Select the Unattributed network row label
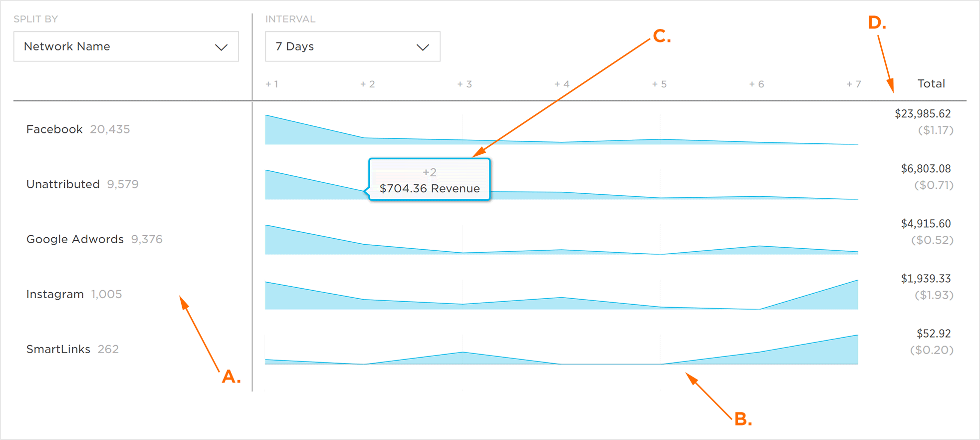 pos(63,184)
